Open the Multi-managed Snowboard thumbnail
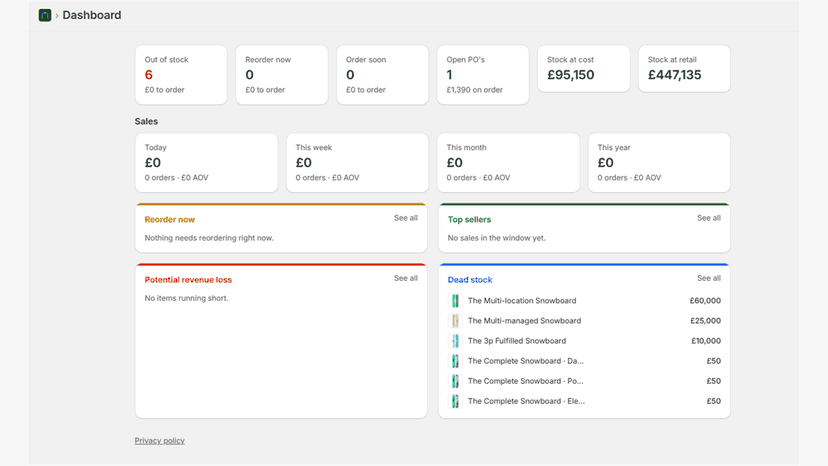Screen dimensions: 828x466 455,321
